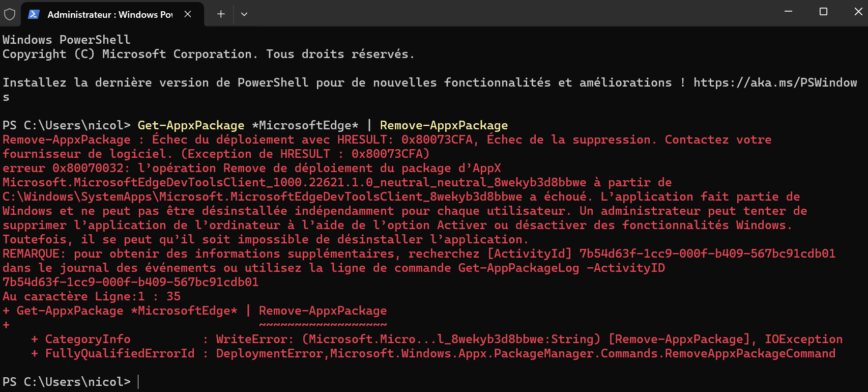Image resolution: width=868 pixels, height=392 pixels.
Task: Open the https://aka.ms/PSWindows link
Action: click(x=775, y=82)
